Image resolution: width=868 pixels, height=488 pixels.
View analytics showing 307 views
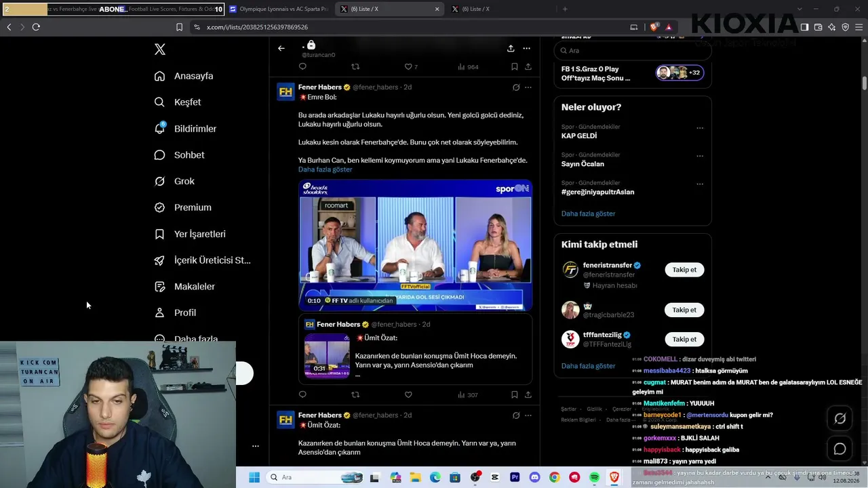[469, 394]
